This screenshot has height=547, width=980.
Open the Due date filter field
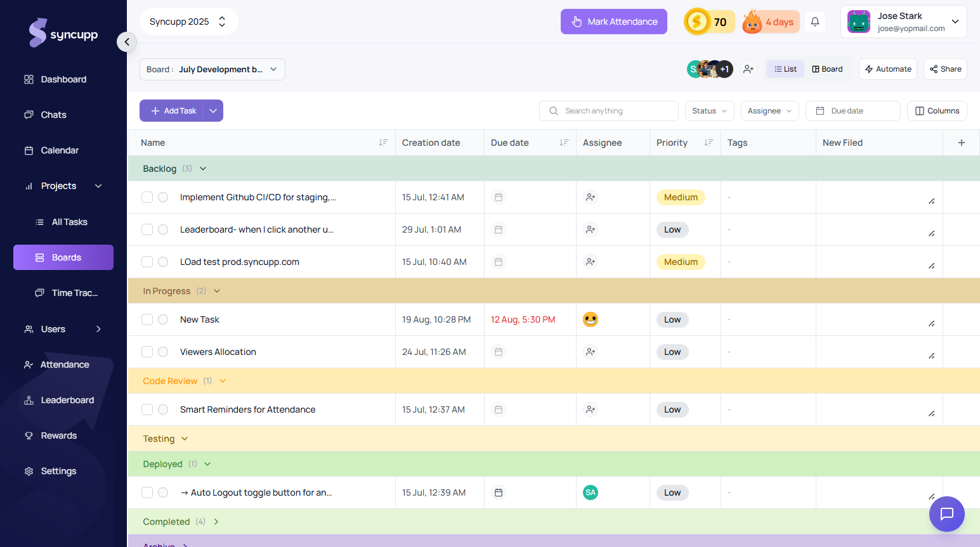pos(853,111)
